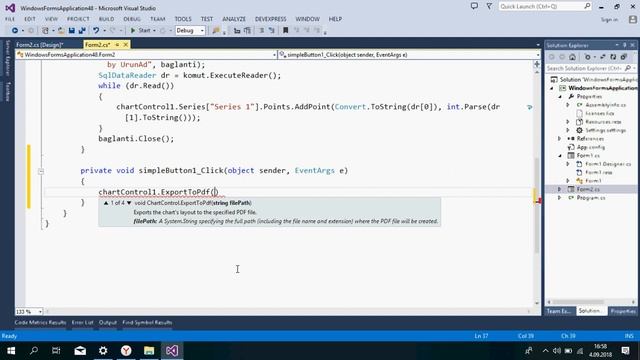Open the Output tab

click(x=108, y=323)
